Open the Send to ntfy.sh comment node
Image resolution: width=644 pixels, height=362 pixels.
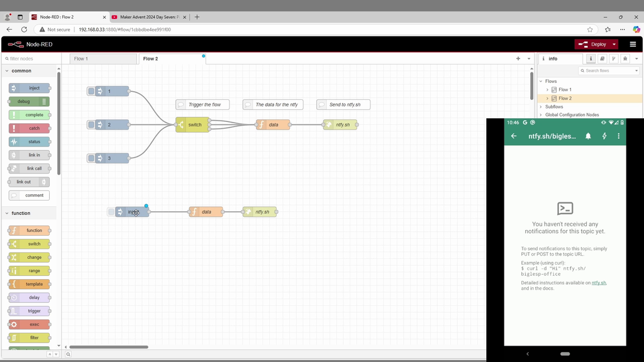pos(343,105)
